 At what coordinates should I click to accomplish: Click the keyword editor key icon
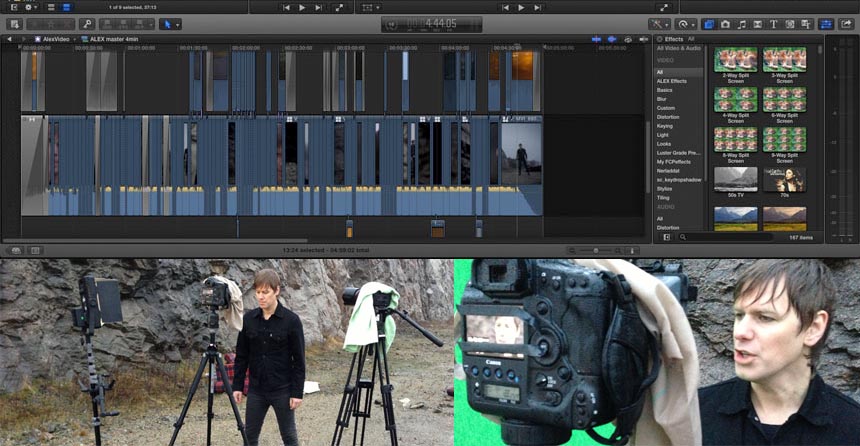point(88,23)
